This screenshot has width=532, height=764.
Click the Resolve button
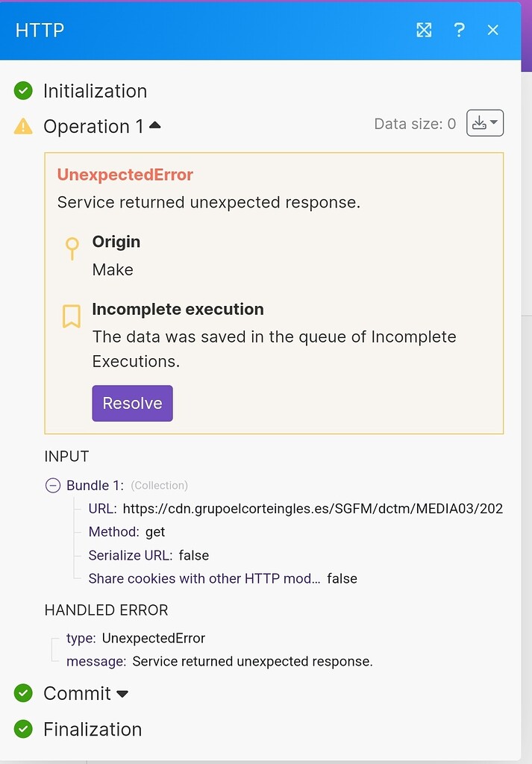coord(132,403)
